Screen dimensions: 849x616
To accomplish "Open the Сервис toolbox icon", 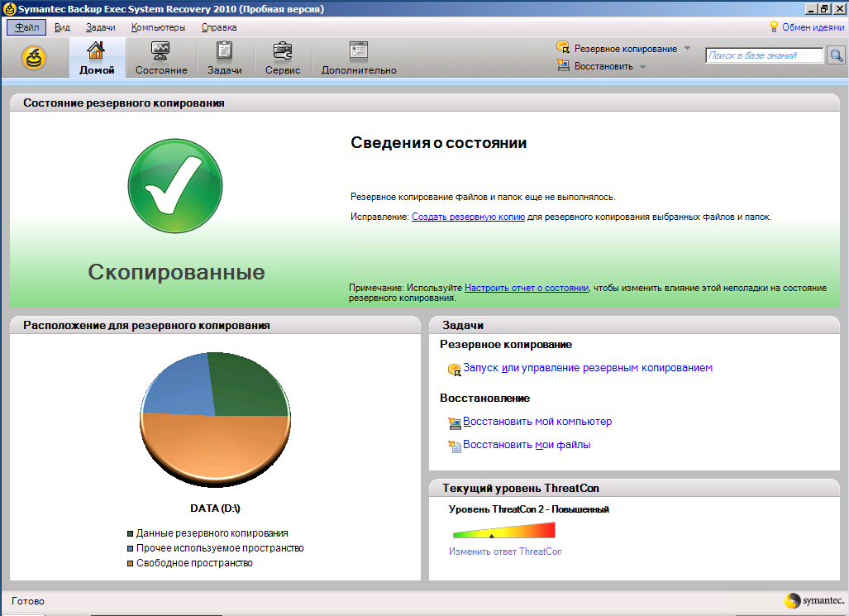I will click(x=282, y=50).
